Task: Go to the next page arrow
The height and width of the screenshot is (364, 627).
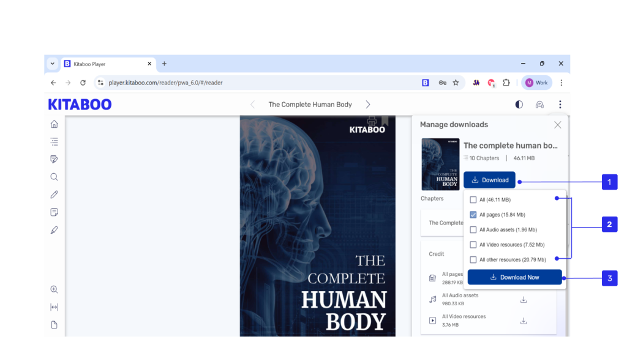Action: pos(368,105)
